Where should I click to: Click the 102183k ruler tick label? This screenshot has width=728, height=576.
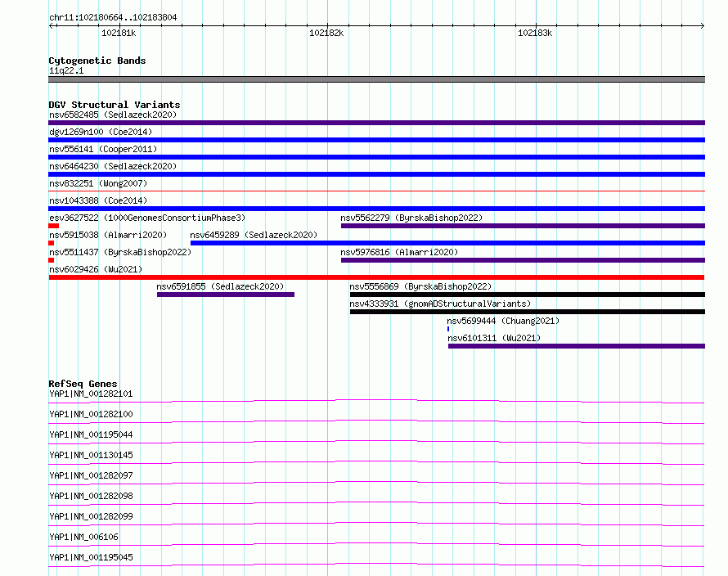(x=535, y=33)
